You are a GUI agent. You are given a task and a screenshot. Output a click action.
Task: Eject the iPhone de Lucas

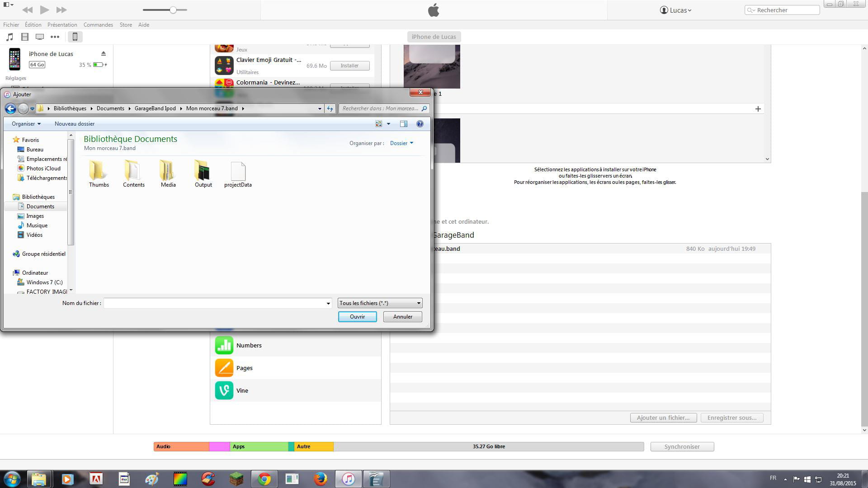(103, 54)
